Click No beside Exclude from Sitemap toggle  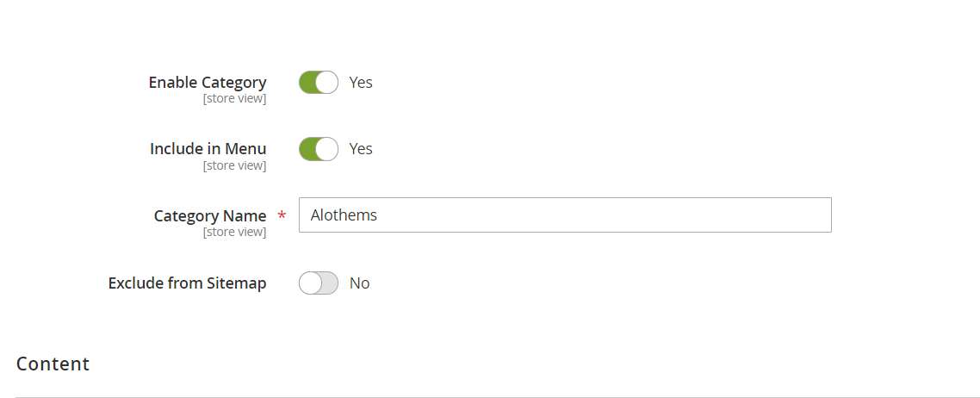tap(359, 283)
